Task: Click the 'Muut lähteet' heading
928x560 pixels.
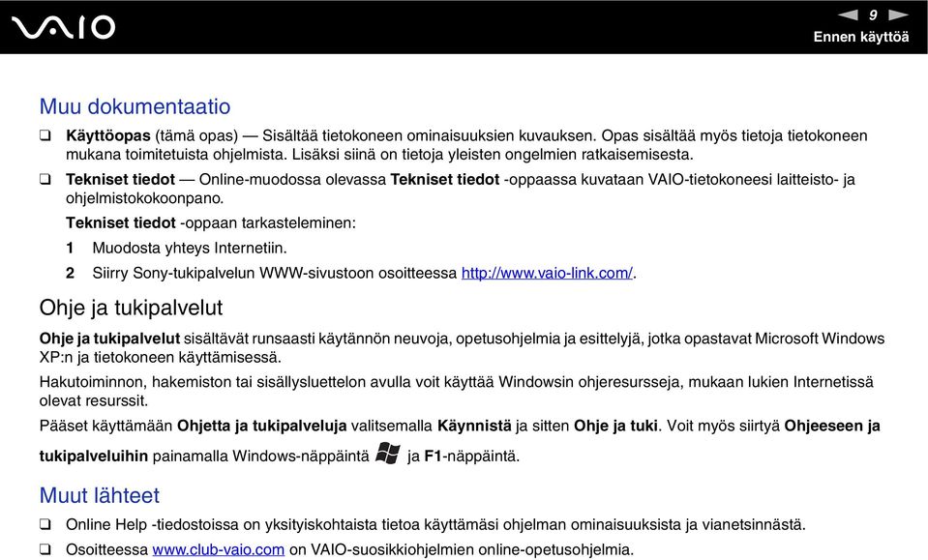Action: coord(100,495)
